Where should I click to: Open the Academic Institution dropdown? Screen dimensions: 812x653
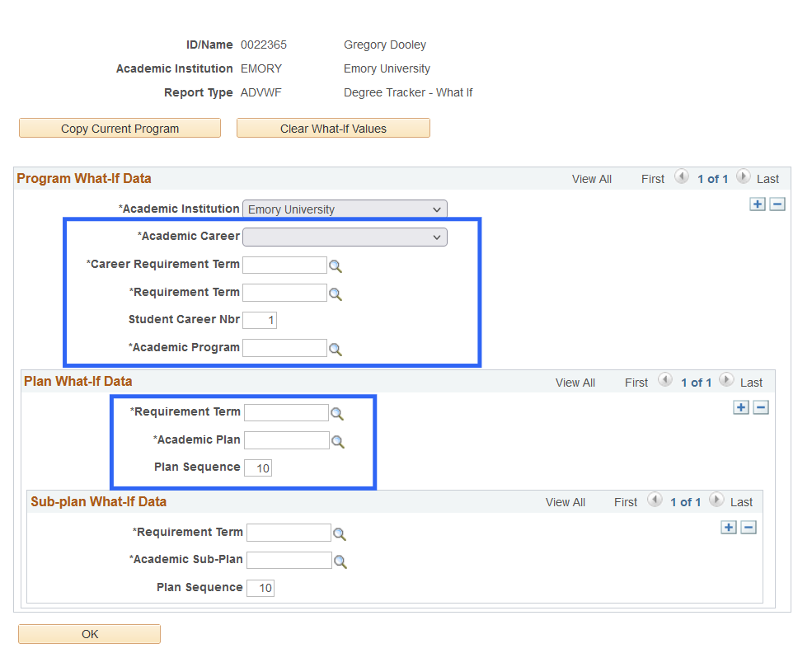345,209
